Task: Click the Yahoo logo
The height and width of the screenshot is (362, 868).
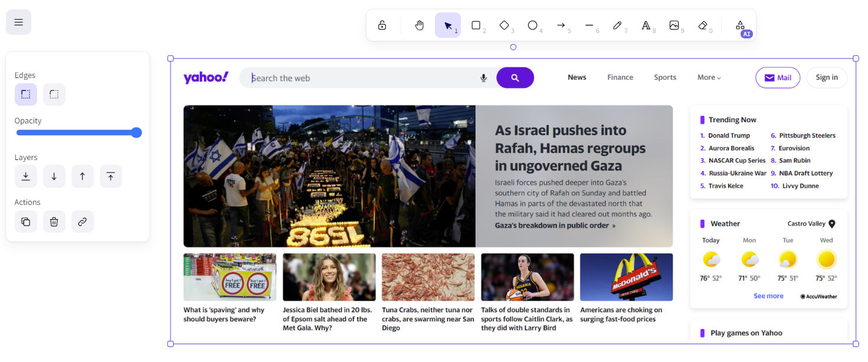Action: point(206,77)
